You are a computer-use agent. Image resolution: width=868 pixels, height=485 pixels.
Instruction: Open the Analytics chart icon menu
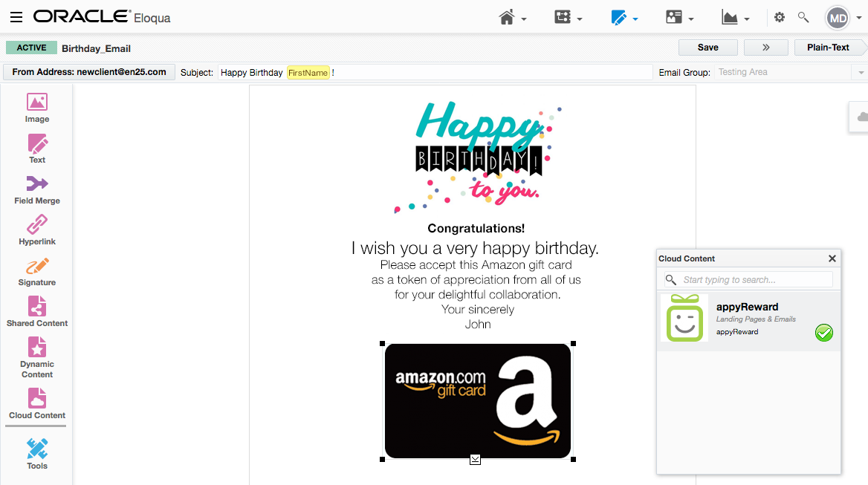point(730,18)
